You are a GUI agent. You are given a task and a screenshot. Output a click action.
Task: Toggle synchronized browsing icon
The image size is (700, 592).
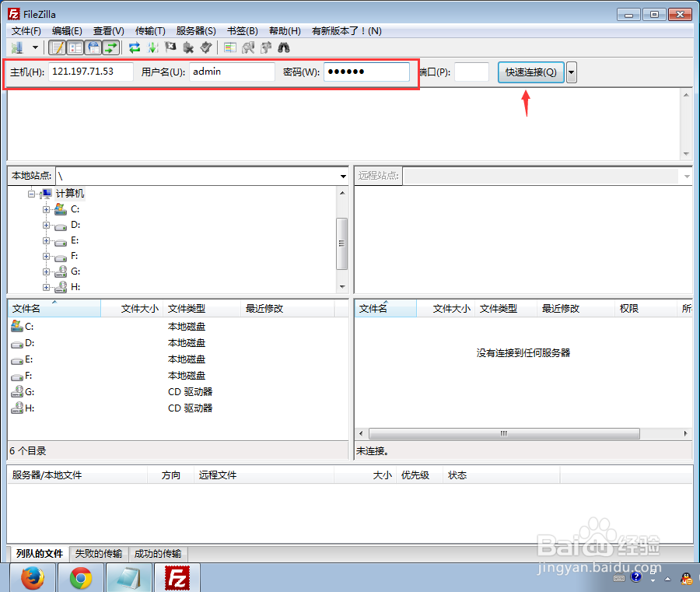pos(266,47)
